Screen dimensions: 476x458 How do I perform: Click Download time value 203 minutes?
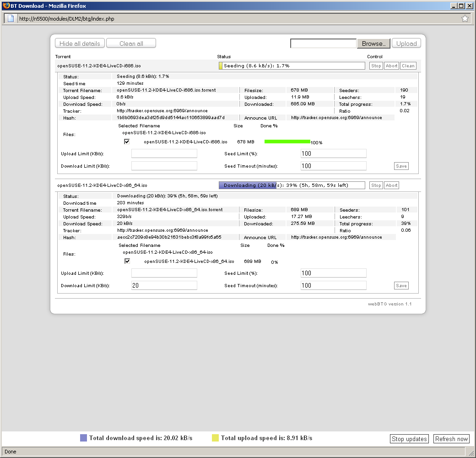tap(130, 203)
